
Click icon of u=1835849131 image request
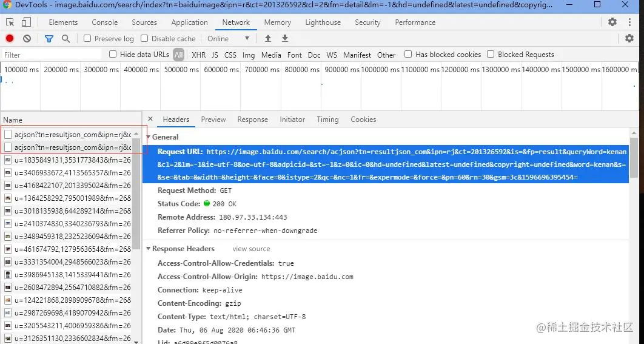(8, 160)
